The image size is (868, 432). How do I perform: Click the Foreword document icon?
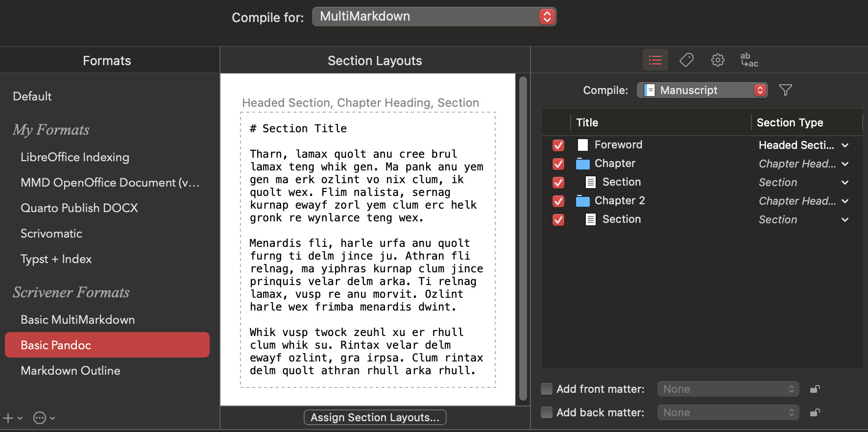pyautogui.click(x=582, y=145)
